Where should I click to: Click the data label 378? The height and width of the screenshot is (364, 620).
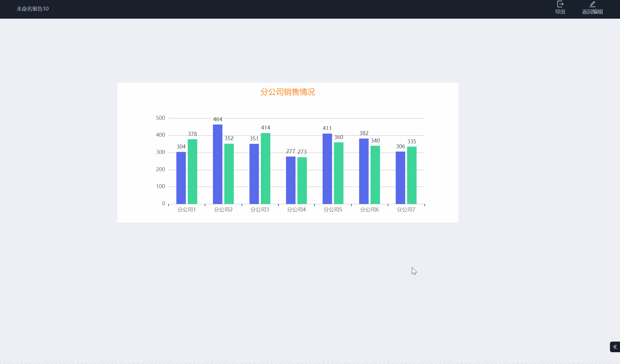192,134
